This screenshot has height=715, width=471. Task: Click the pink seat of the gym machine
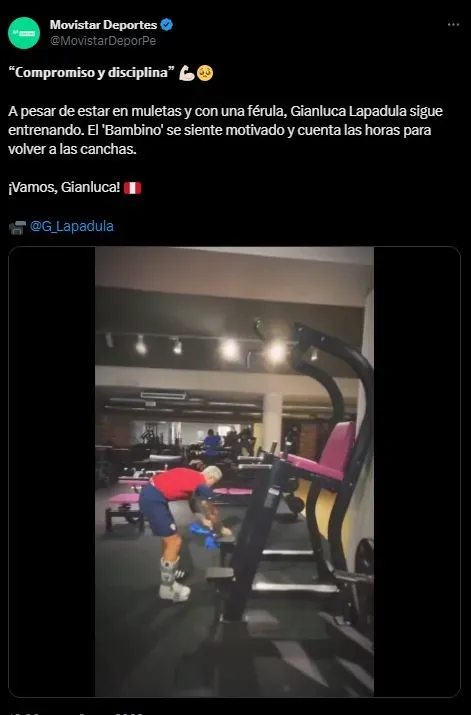[326, 454]
